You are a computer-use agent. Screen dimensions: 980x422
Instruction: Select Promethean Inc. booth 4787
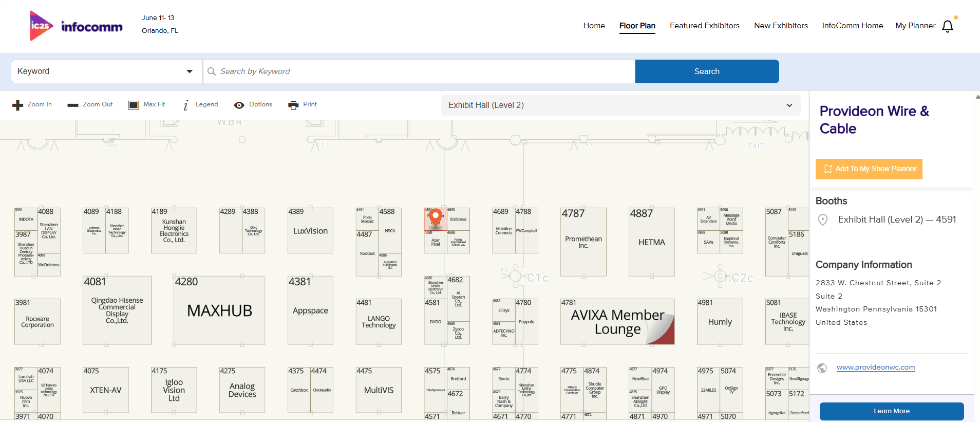[x=583, y=242]
